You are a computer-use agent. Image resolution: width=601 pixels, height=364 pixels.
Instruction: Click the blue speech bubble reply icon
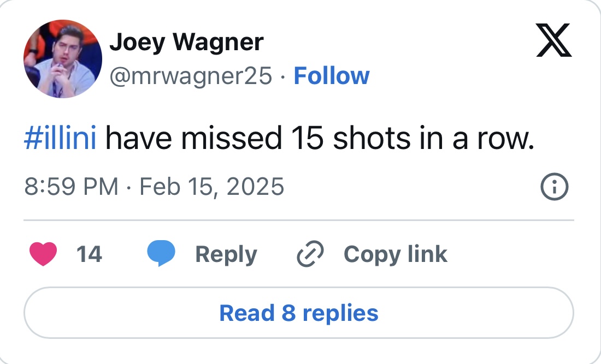tap(161, 254)
